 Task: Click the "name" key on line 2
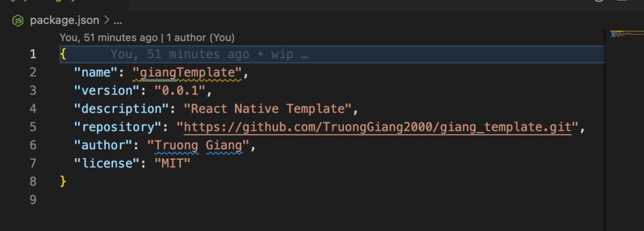click(x=96, y=72)
